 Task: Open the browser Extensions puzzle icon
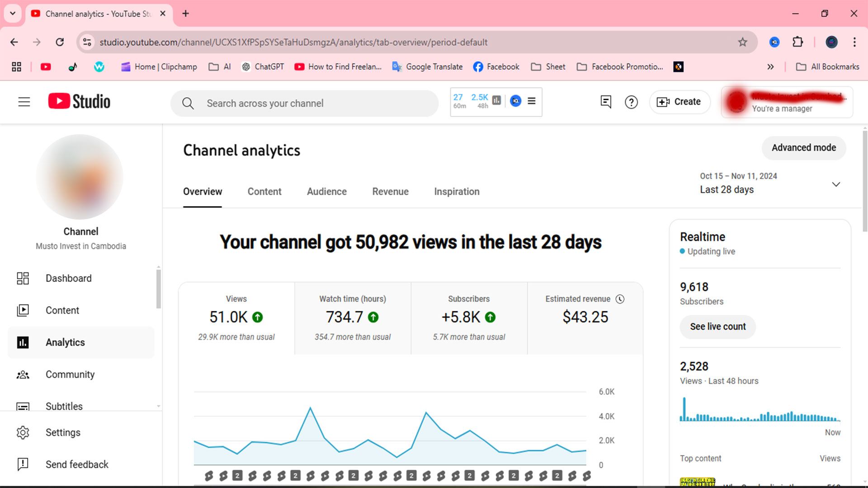pos(797,42)
